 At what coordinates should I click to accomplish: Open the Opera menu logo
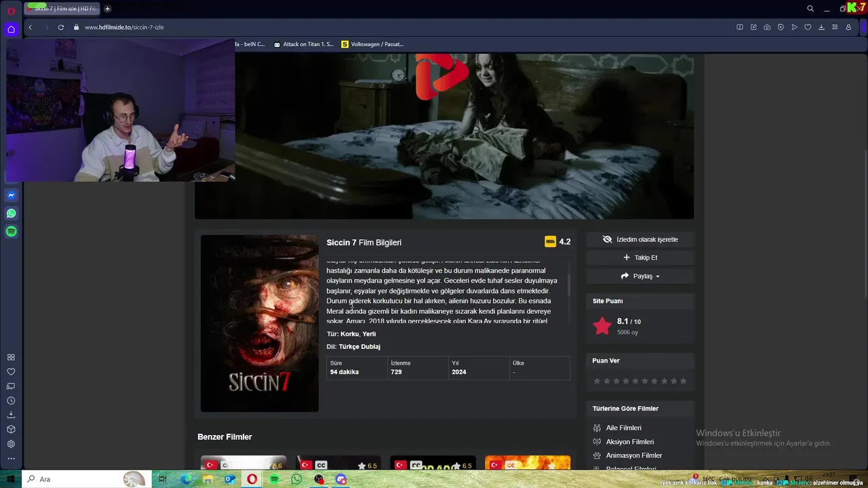pos(11,10)
